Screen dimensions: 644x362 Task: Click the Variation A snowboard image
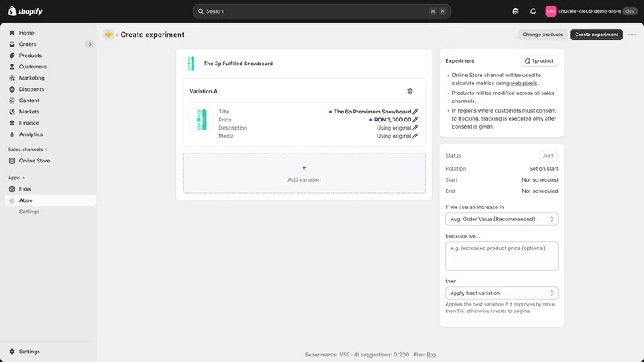201,120
